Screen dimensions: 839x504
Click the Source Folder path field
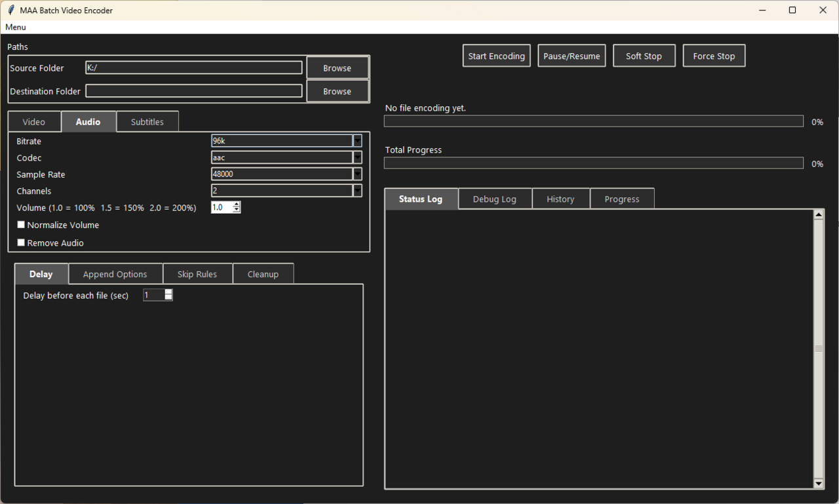click(x=194, y=68)
